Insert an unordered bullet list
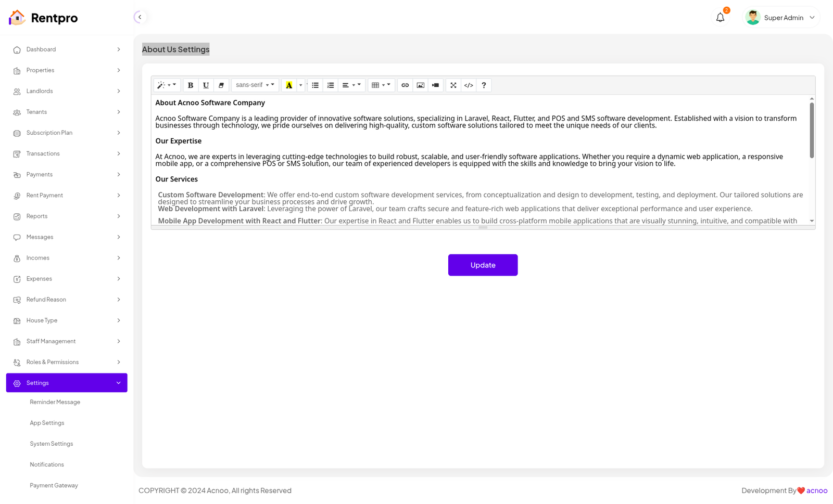The width and height of the screenshot is (833, 504). tap(315, 85)
